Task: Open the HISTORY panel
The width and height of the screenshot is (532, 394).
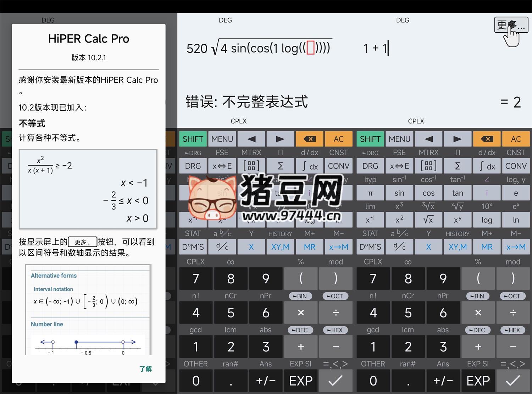Action: [x=458, y=233]
